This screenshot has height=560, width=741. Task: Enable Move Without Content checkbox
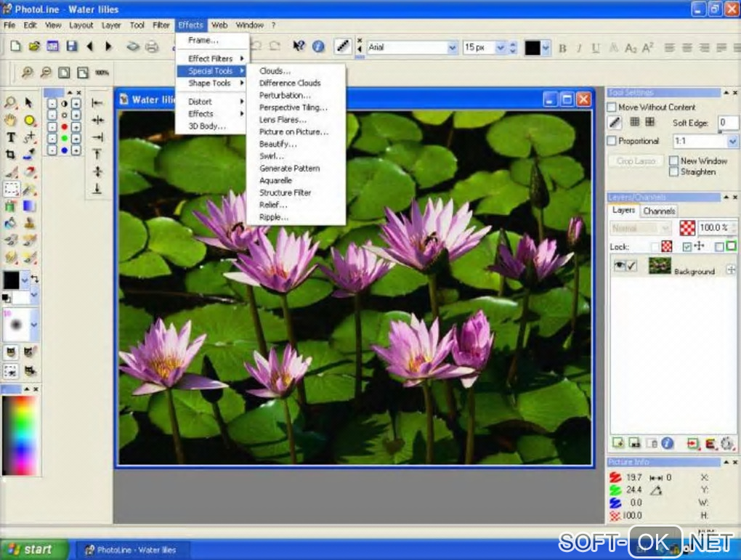coord(612,107)
